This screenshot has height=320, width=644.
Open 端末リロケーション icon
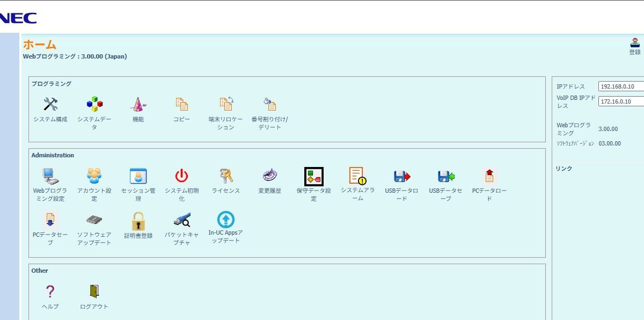[x=226, y=104]
